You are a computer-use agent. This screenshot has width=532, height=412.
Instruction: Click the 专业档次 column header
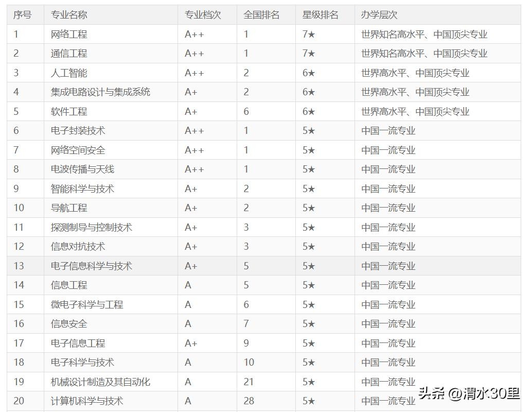coord(203,15)
